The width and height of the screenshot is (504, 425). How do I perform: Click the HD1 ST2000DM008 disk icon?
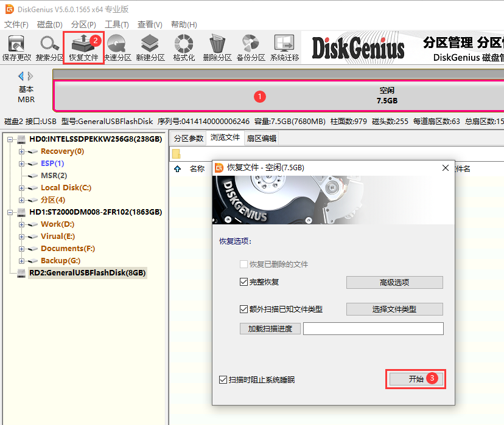pos(21,212)
